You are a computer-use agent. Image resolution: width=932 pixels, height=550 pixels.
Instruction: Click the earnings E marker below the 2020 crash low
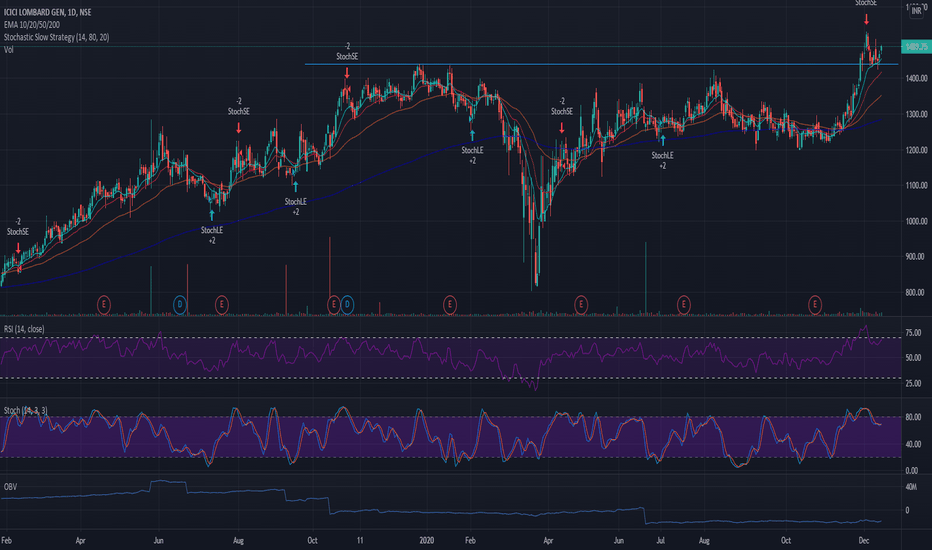(581, 305)
